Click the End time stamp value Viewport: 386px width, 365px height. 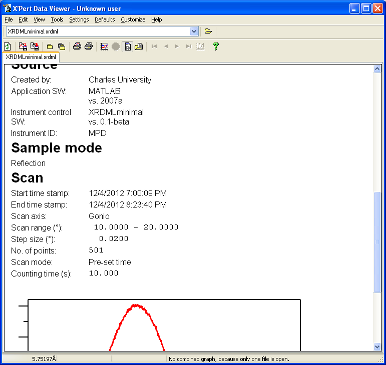(128, 204)
